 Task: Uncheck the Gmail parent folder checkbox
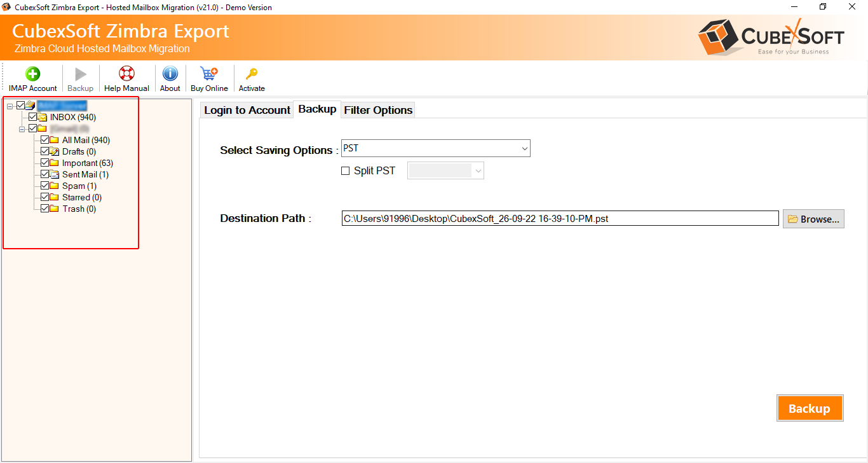click(33, 128)
